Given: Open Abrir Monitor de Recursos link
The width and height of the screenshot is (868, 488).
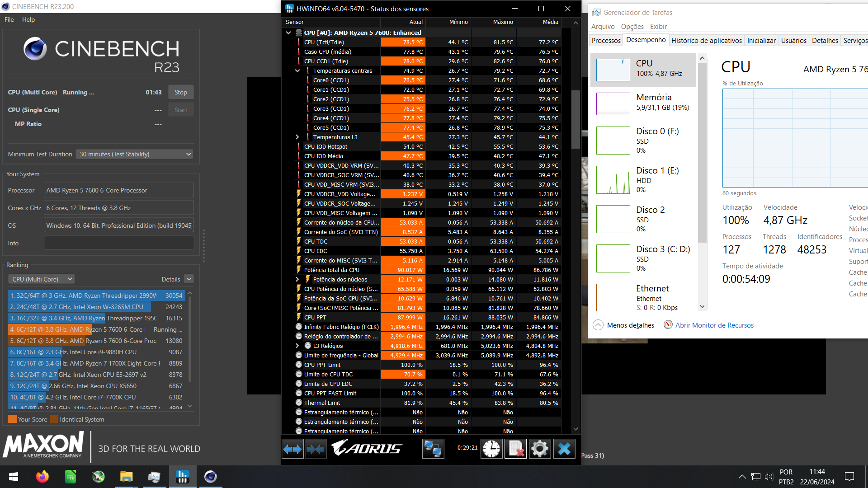Looking at the screenshot, I should click(714, 325).
